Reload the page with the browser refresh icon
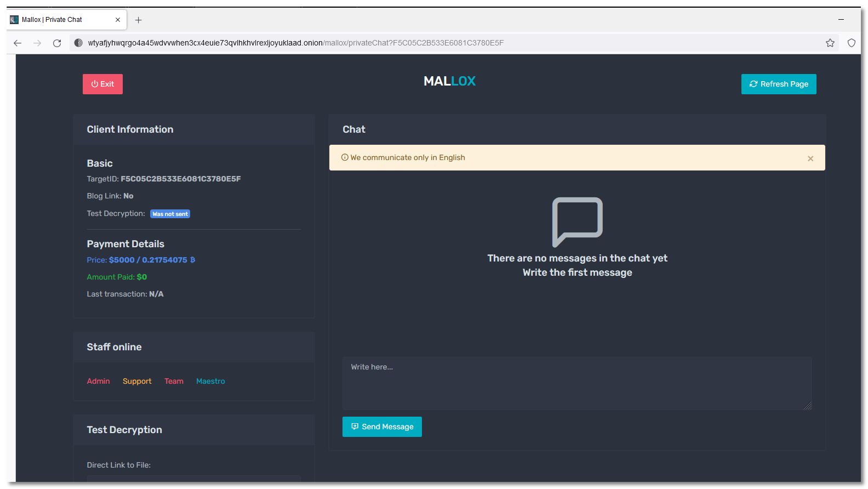The image size is (868, 489). 57,43
